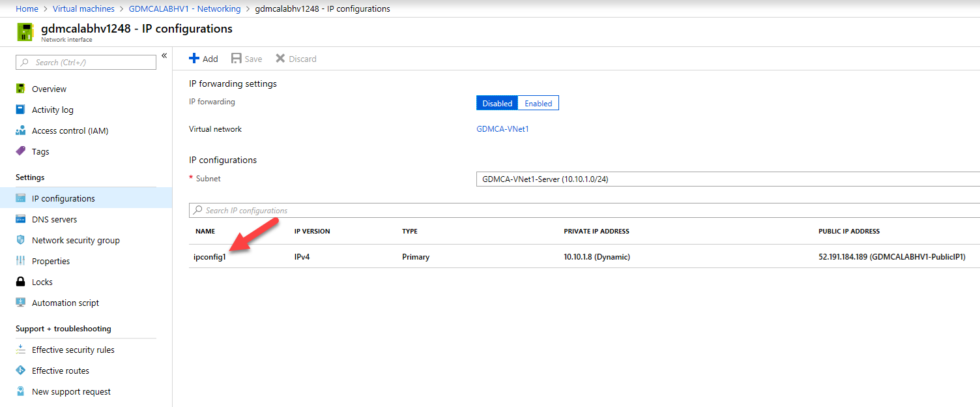Click the Automation script icon
This screenshot has height=407, width=980.
tap(20, 303)
